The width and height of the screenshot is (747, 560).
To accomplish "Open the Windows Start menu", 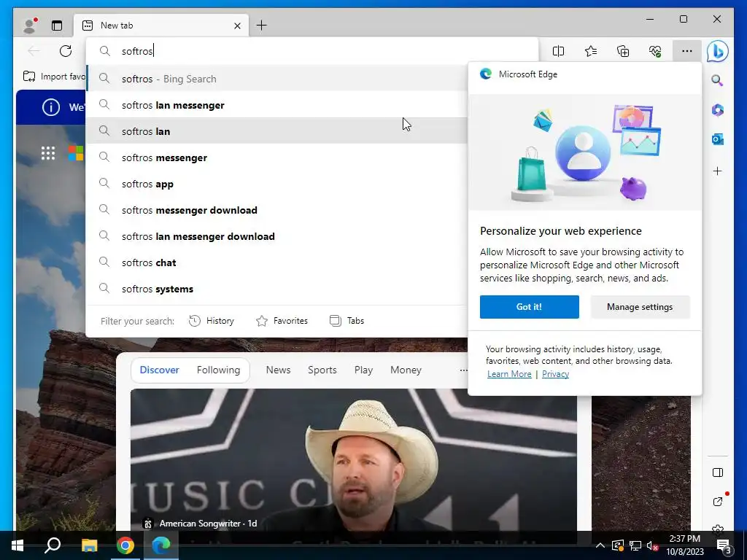I will coord(18,545).
